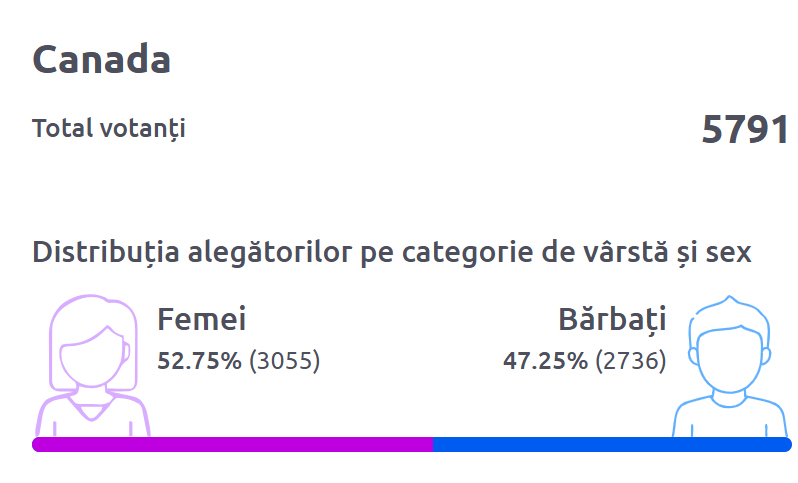The width and height of the screenshot is (798, 483).
Task: Click the rounded left end of purple bar
Action: pos(38,445)
